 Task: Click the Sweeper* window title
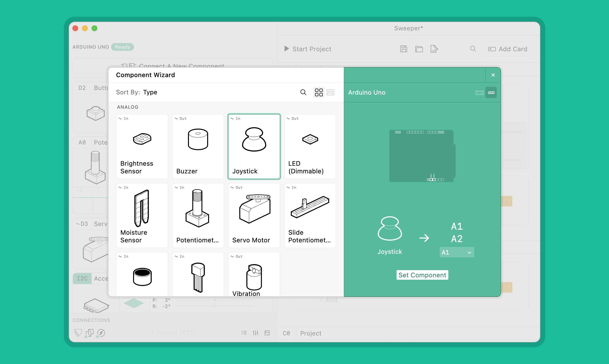pos(408,28)
